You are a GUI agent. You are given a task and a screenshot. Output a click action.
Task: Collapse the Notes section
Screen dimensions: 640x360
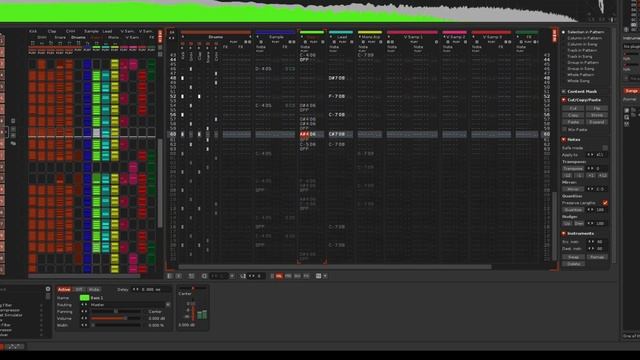click(564, 140)
